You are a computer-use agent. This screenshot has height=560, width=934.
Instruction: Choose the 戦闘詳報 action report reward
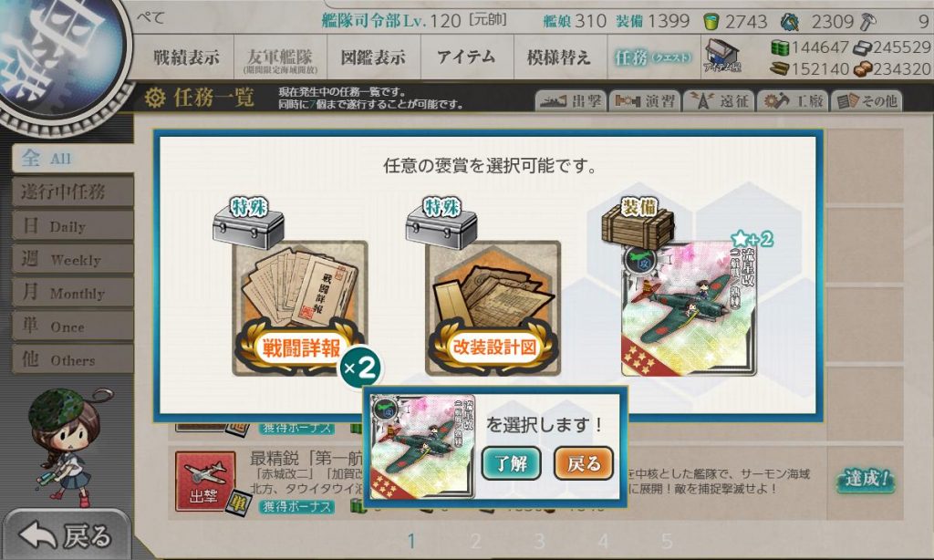[x=299, y=308]
